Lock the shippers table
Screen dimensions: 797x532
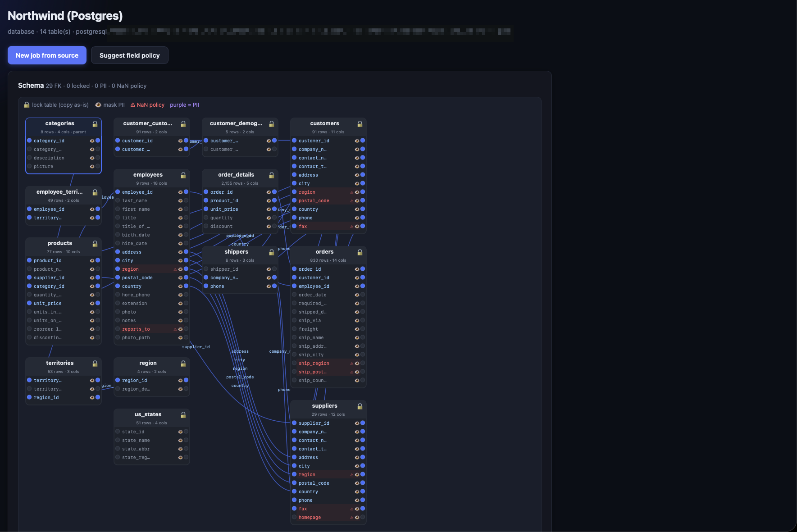pos(272,252)
